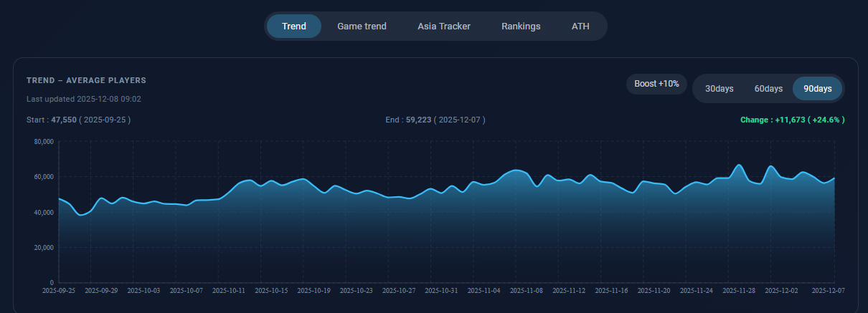Go to the Rankings tab

click(521, 27)
